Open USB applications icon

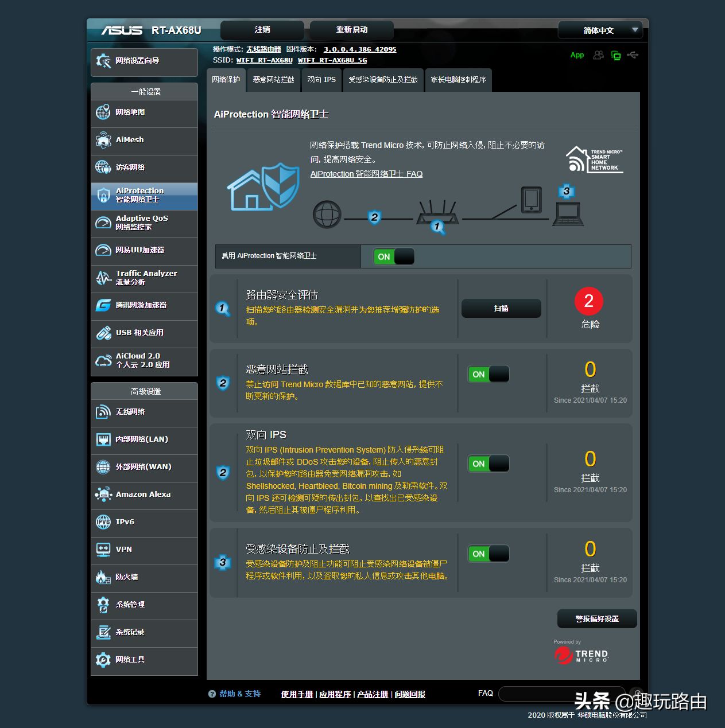tap(103, 333)
